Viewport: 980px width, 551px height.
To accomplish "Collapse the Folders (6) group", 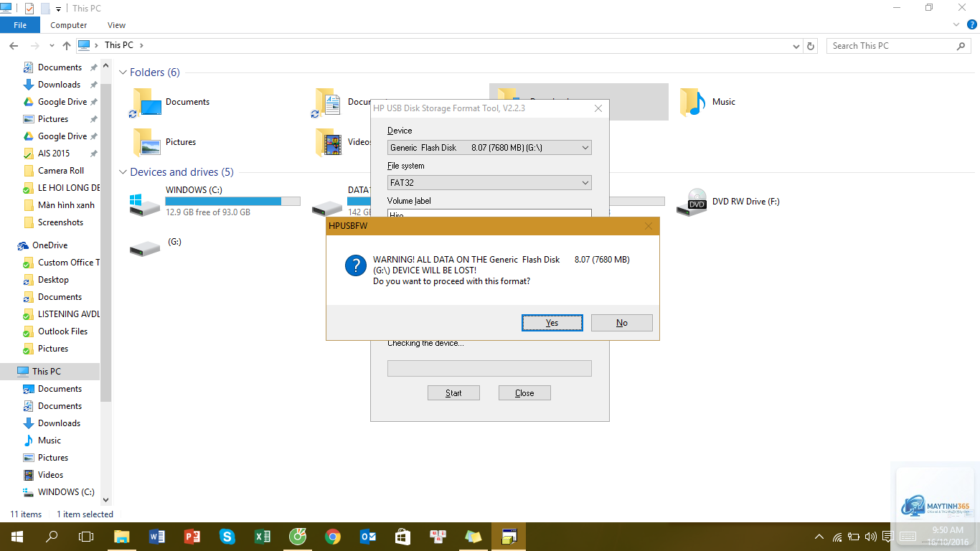I will (123, 72).
